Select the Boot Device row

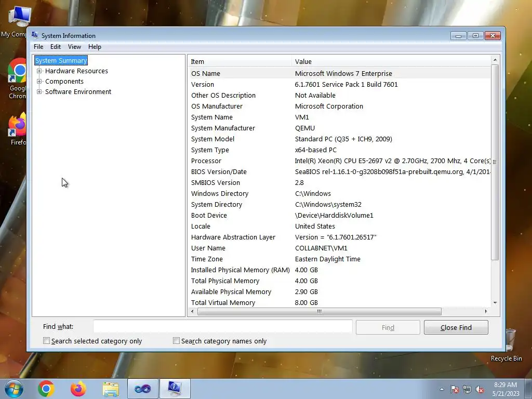pyautogui.click(x=339, y=215)
